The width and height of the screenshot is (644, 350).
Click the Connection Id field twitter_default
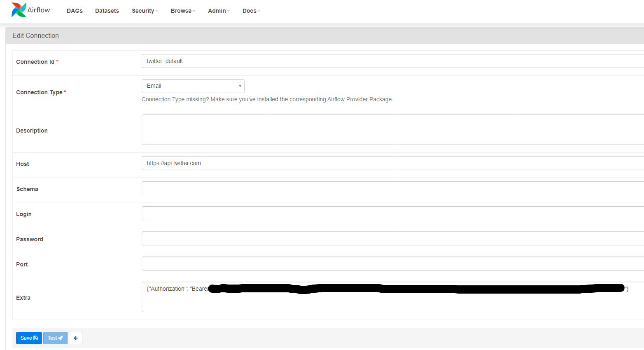coord(393,61)
